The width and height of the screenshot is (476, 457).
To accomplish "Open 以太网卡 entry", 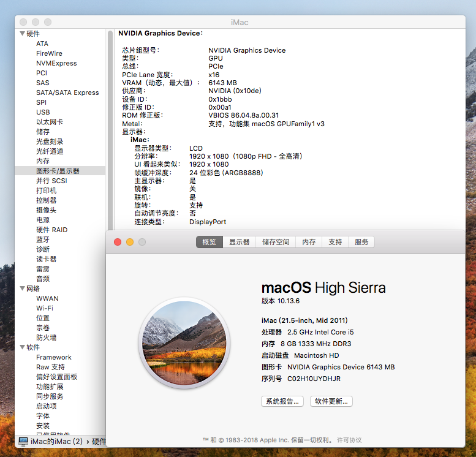I will (x=50, y=122).
